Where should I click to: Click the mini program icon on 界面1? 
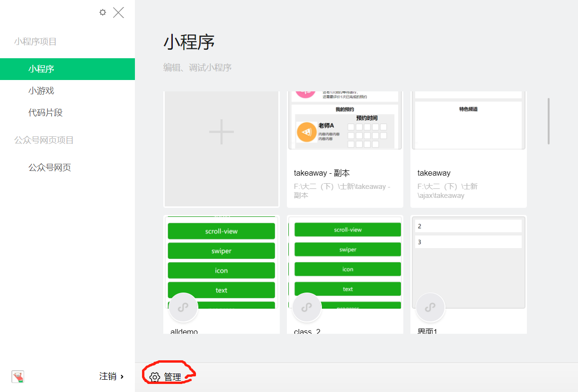[430, 307]
